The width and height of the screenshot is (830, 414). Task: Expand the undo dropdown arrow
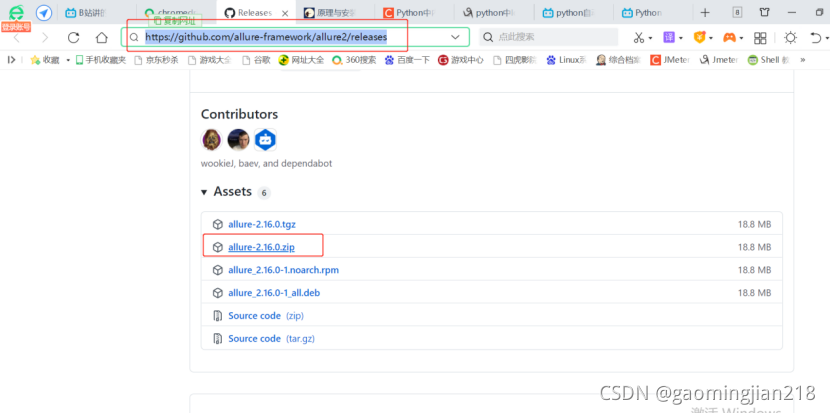[826, 38]
